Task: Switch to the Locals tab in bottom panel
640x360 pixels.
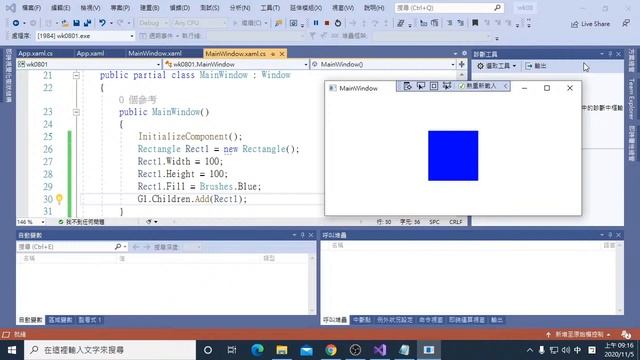Action: 60,320
